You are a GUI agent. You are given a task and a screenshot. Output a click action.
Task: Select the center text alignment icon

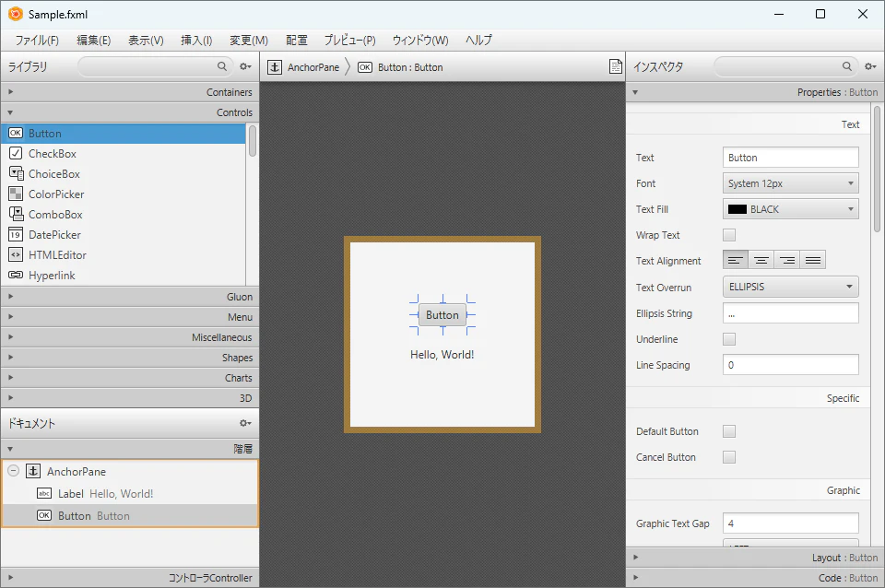click(x=761, y=260)
